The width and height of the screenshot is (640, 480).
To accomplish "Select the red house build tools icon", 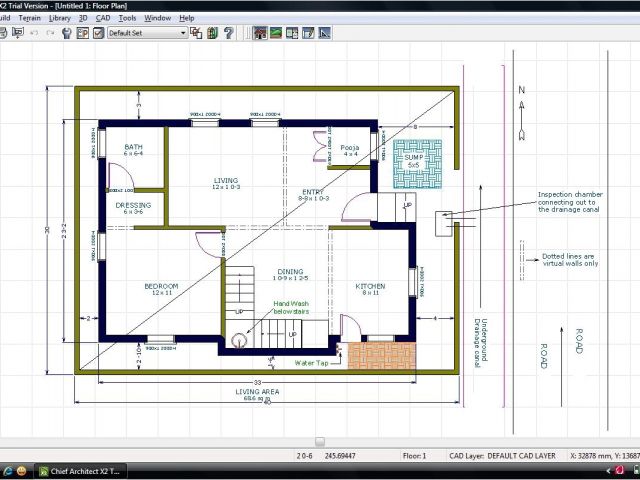I will click(260, 33).
